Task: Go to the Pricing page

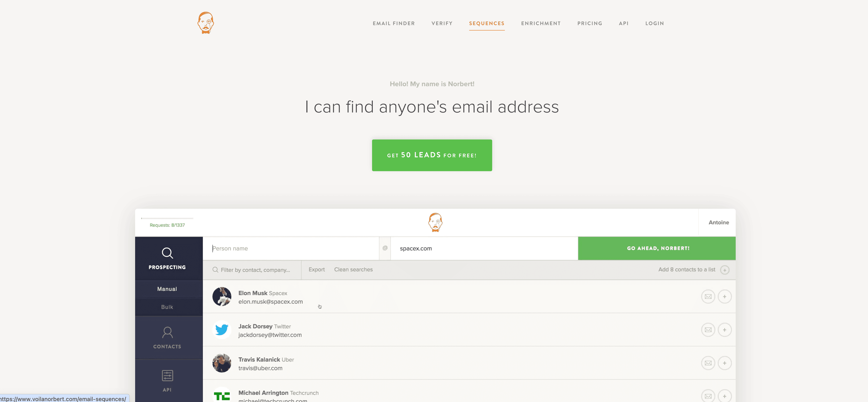Action: pos(589,23)
